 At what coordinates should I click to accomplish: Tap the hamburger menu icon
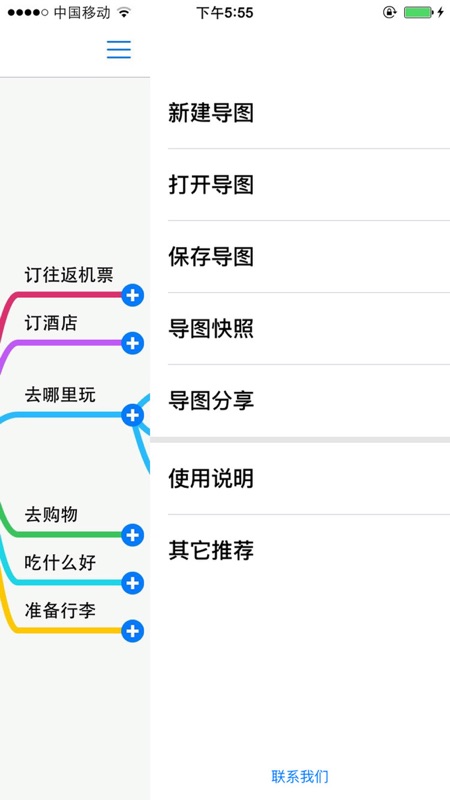(x=119, y=49)
